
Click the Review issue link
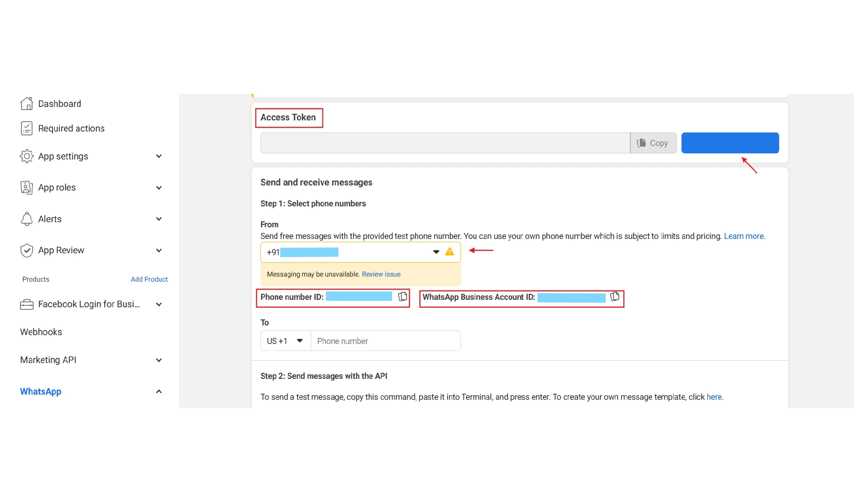[381, 274]
